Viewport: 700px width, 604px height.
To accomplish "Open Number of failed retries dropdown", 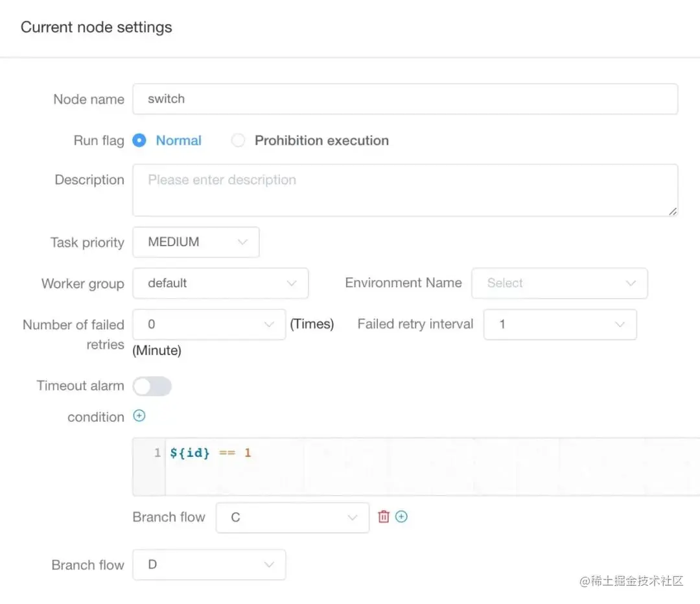I will point(209,324).
